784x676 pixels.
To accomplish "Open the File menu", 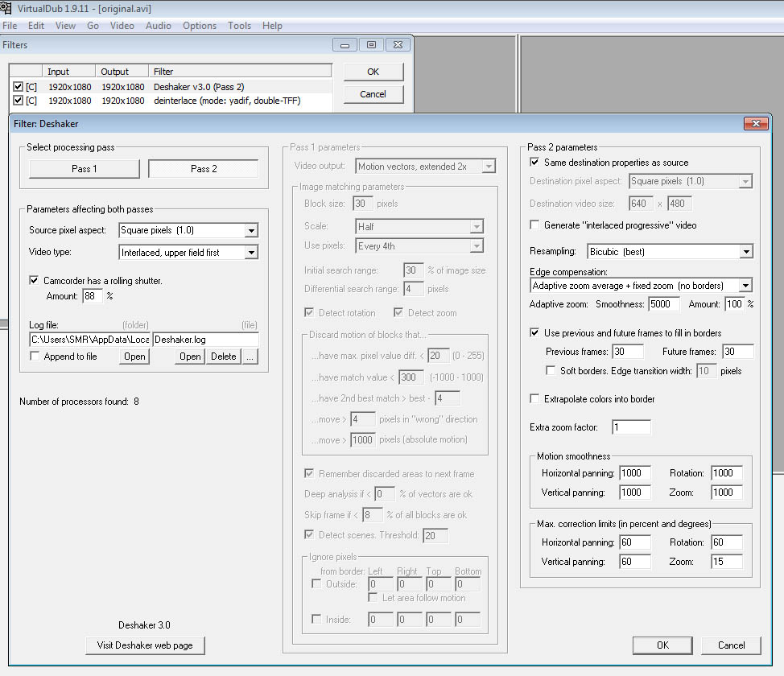I will (10, 26).
